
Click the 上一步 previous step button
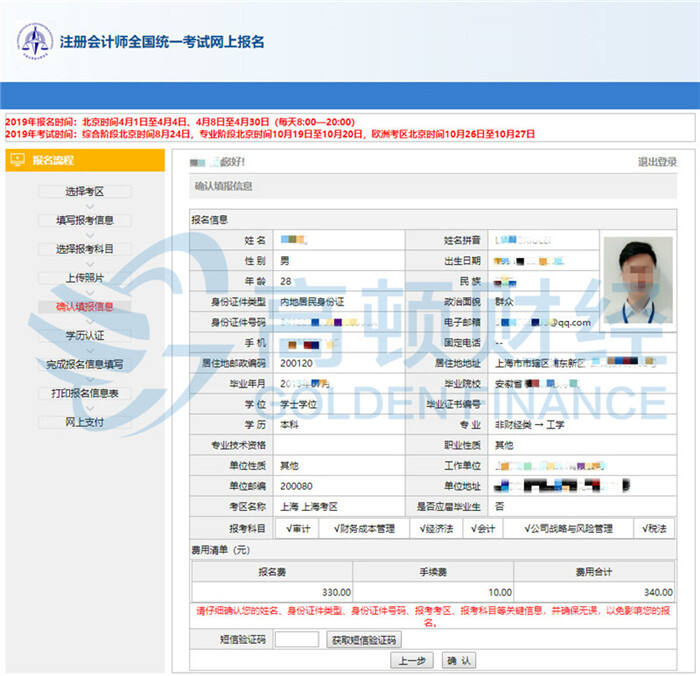click(412, 661)
